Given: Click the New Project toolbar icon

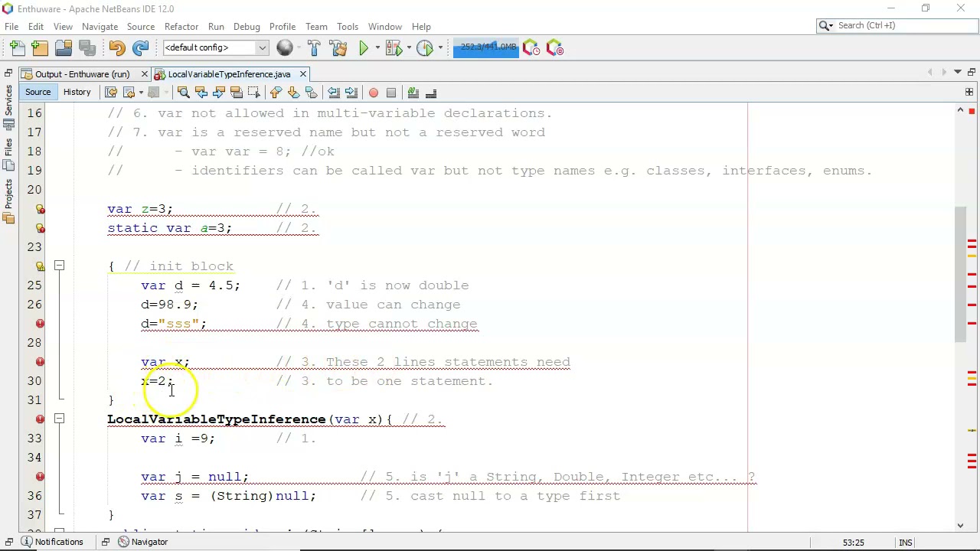Looking at the screenshot, I should click(x=40, y=48).
